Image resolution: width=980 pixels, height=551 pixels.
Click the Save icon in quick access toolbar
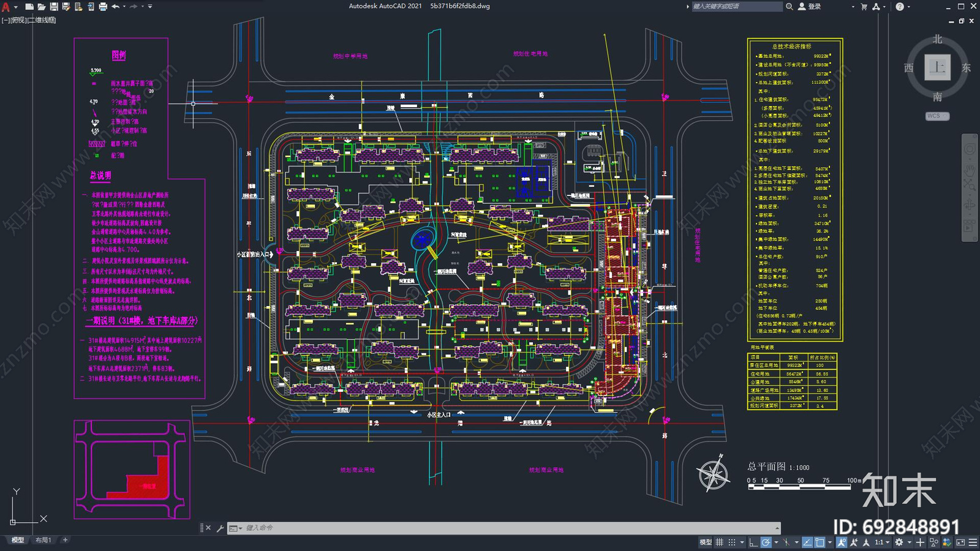click(x=54, y=7)
